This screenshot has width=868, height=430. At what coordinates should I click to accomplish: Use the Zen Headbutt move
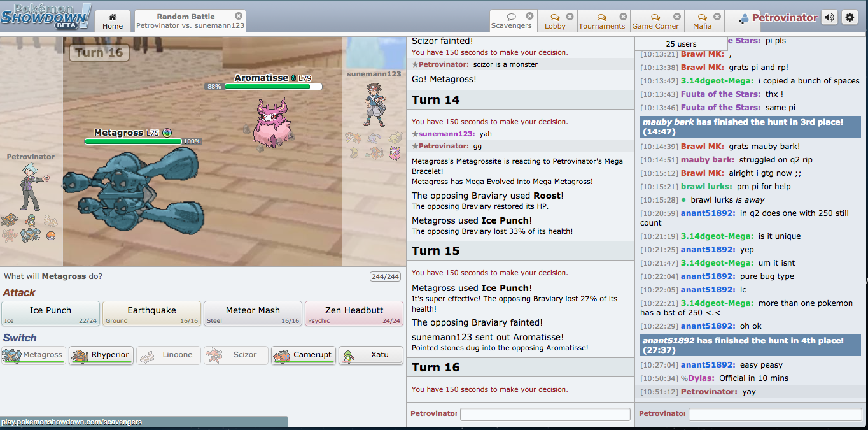click(354, 313)
